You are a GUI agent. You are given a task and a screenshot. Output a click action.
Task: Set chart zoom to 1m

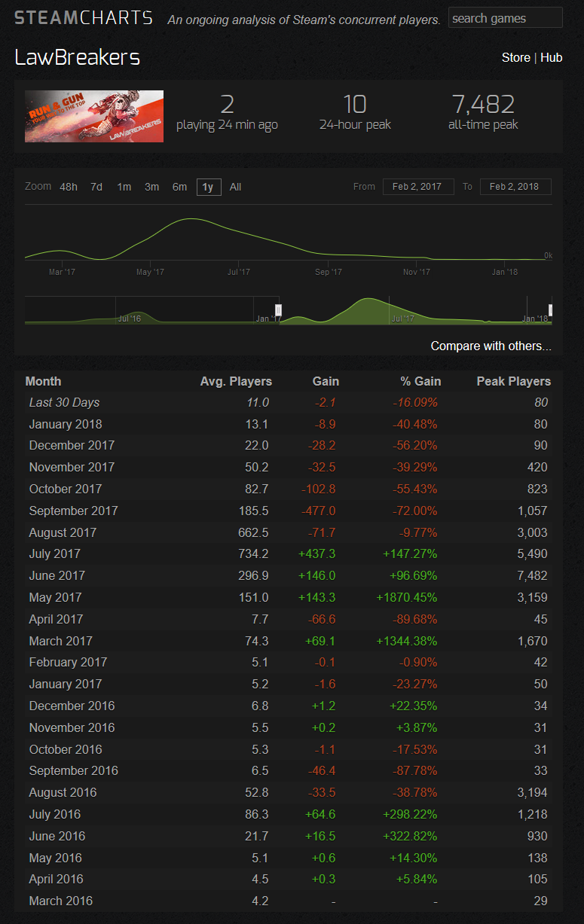pos(124,187)
